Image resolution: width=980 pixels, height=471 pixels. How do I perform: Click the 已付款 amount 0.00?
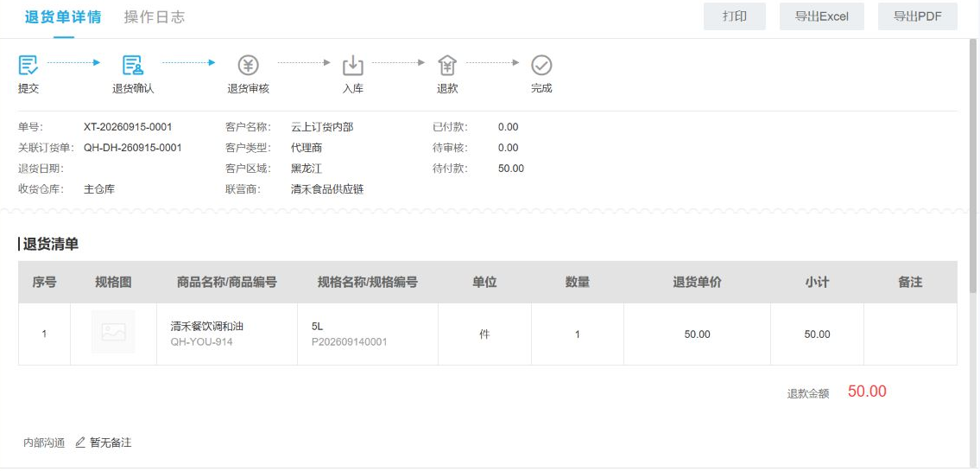click(x=508, y=127)
